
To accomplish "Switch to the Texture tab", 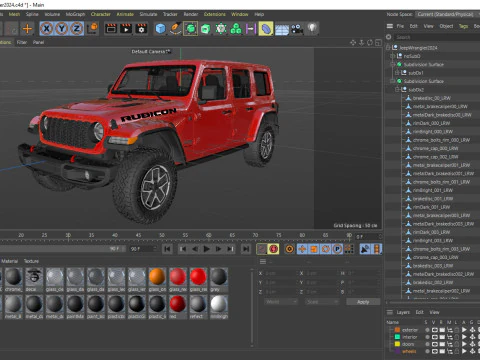I will (x=31, y=261).
